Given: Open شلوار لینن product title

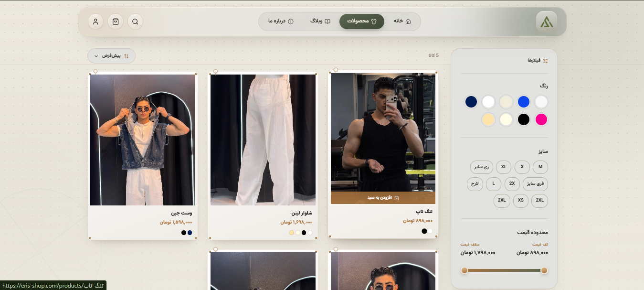Looking at the screenshot, I should pos(302,213).
